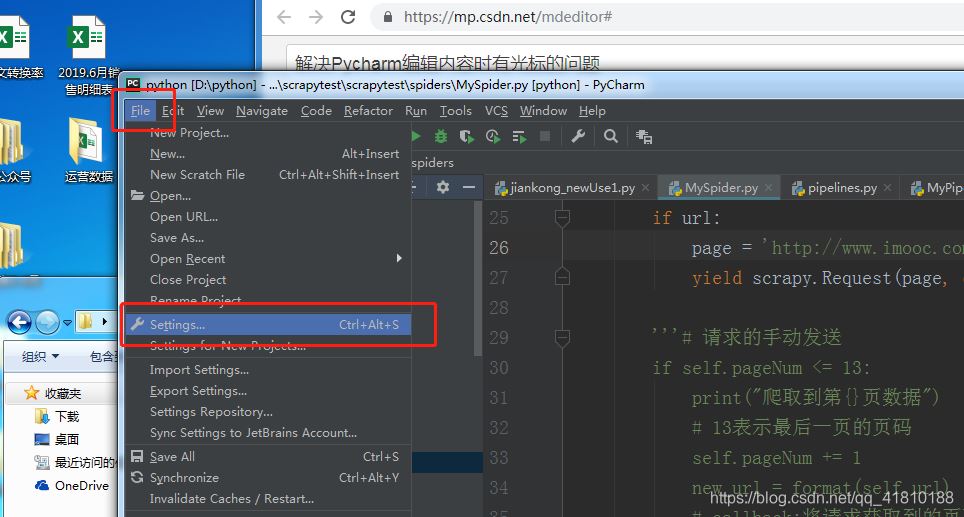This screenshot has width=964, height=517.
Task: Hide project panel with the minus icon
Action: click(x=469, y=187)
